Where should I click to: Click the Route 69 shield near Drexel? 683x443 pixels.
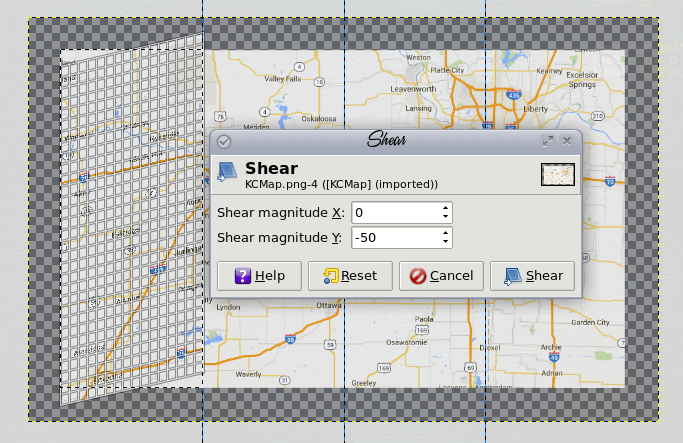coord(470,367)
